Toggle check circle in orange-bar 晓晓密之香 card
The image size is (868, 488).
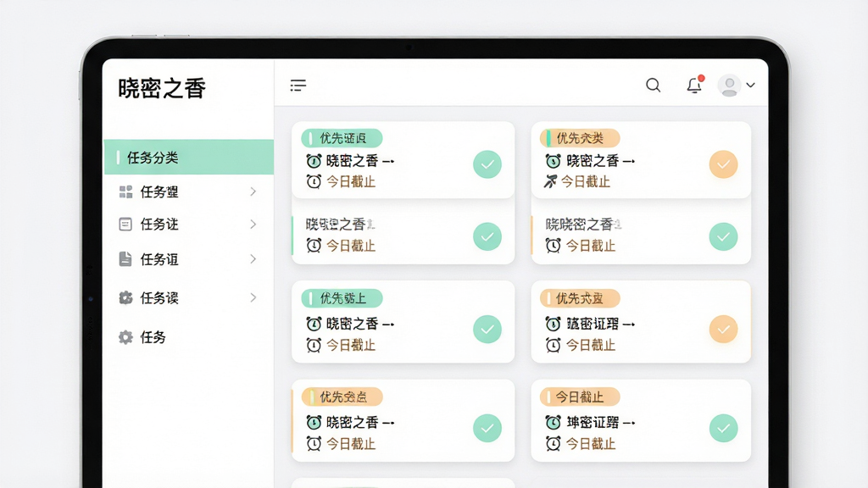click(x=724, y=237)
